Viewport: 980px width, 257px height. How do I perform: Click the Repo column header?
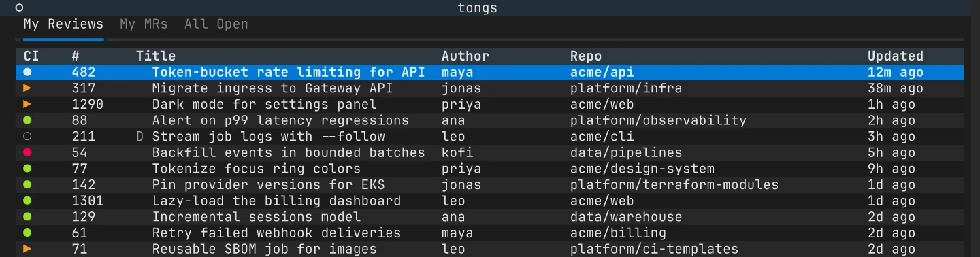(x=586, y=56)
